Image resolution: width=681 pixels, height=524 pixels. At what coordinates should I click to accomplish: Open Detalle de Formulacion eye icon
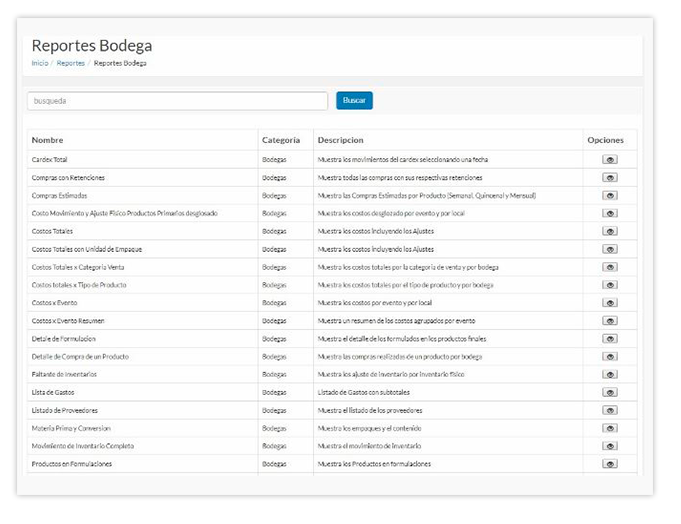pos(609,339)
